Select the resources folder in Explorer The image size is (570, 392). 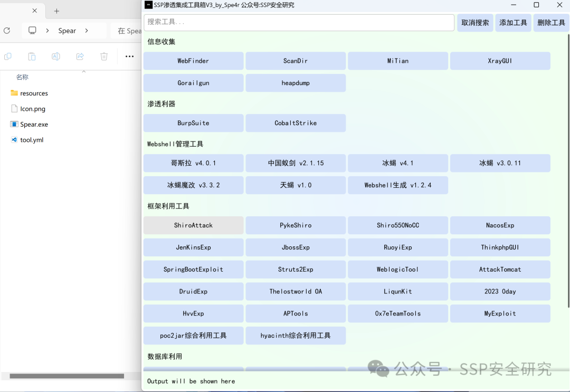[x=29, y=93]
